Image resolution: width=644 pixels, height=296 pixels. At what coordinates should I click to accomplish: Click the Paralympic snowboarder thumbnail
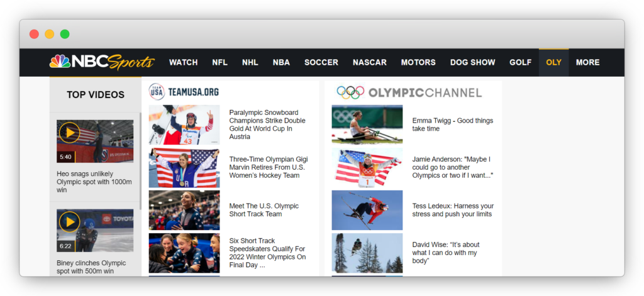(x=184, y=125)
